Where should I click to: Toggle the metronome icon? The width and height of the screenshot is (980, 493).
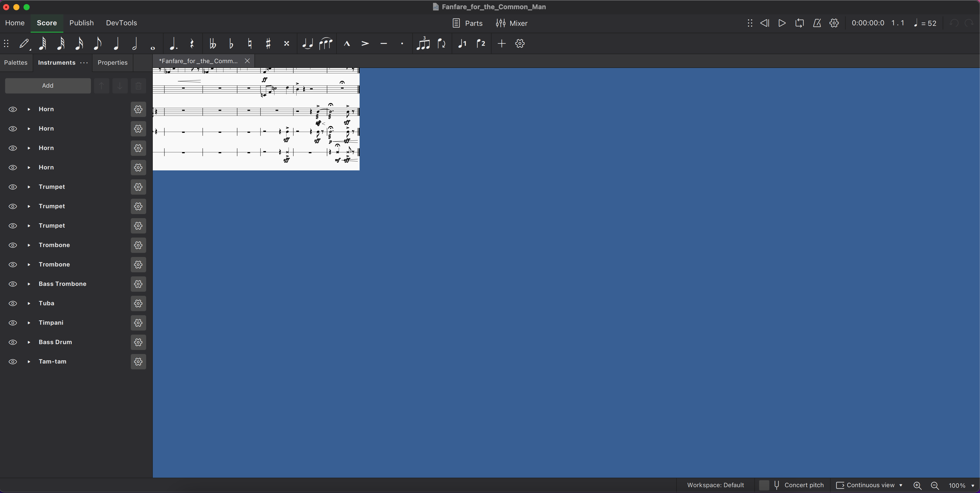817,23
